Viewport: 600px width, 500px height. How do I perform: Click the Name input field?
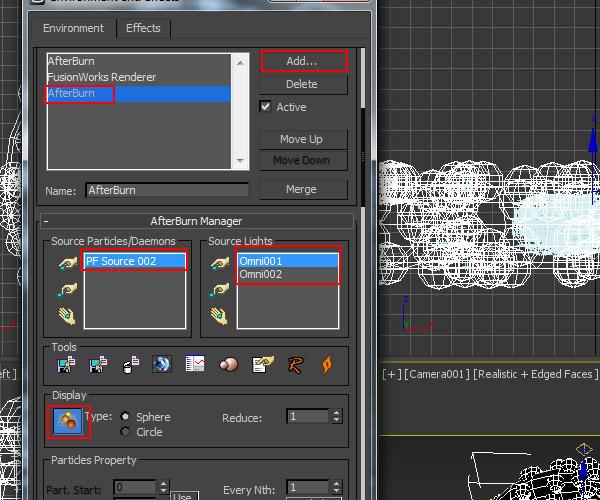coord(167,190)
